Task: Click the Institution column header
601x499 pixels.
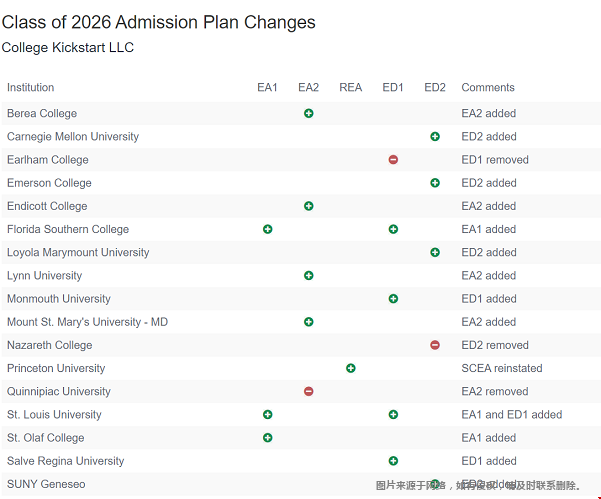Action: (30, 88)
